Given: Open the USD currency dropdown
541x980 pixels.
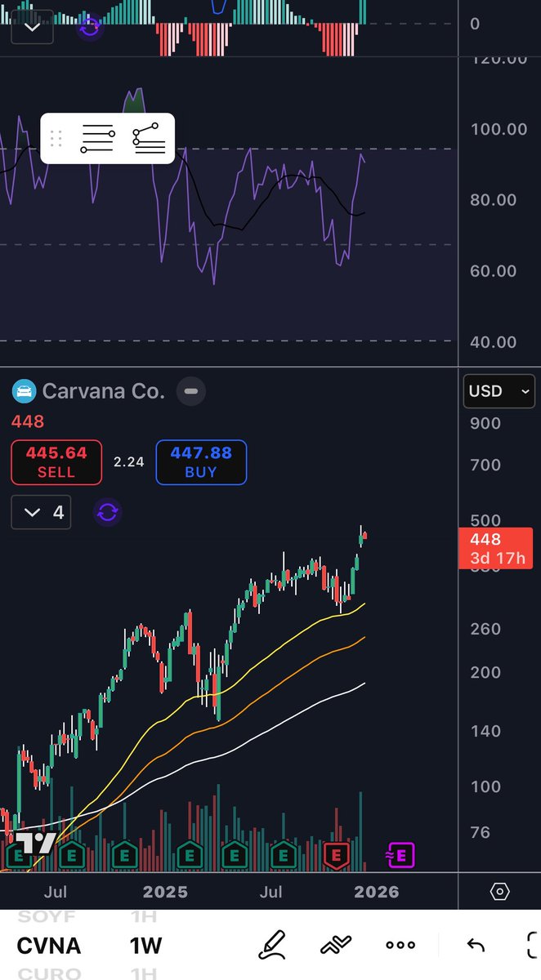Looking at the screenshot, I should [x=499, y=391].
